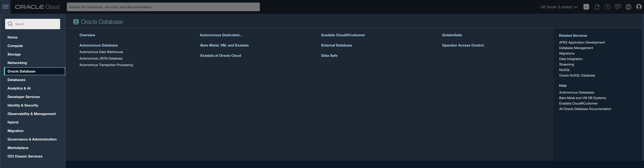Select Identity & Security menu item
Viewport: 644px width, 168px height.
point(23,105)
